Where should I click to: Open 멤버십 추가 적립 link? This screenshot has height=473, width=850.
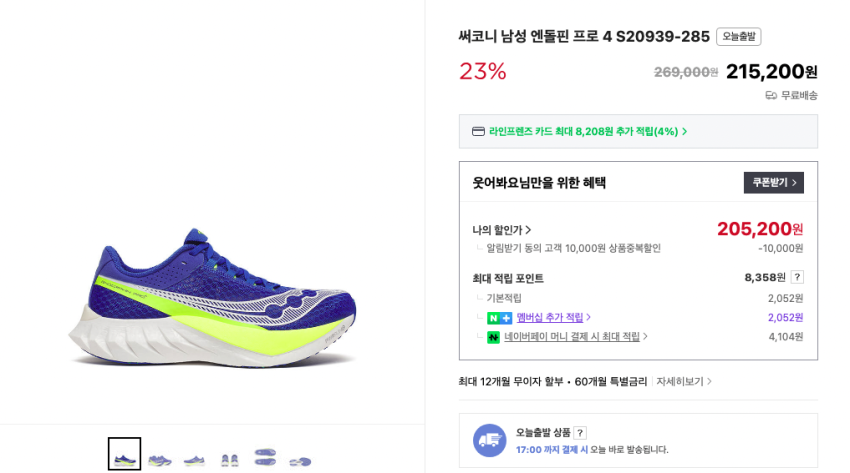pos(553,318)
